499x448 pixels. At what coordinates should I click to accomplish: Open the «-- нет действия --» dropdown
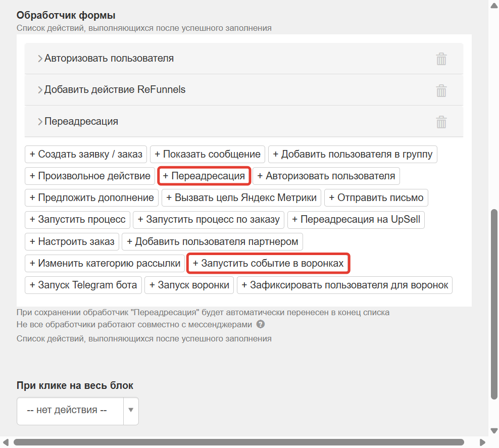pyautogui.click(x=77, y=411)
